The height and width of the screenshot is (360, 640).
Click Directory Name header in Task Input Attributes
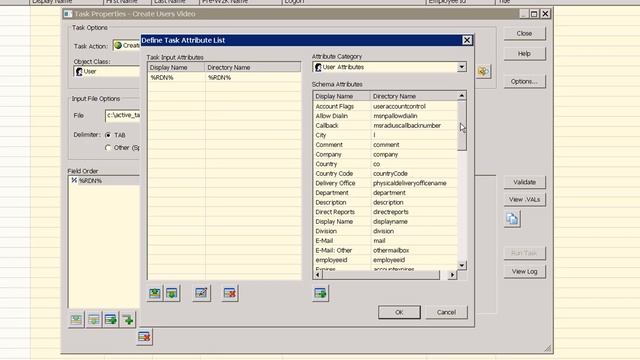(x=253, y=67)
